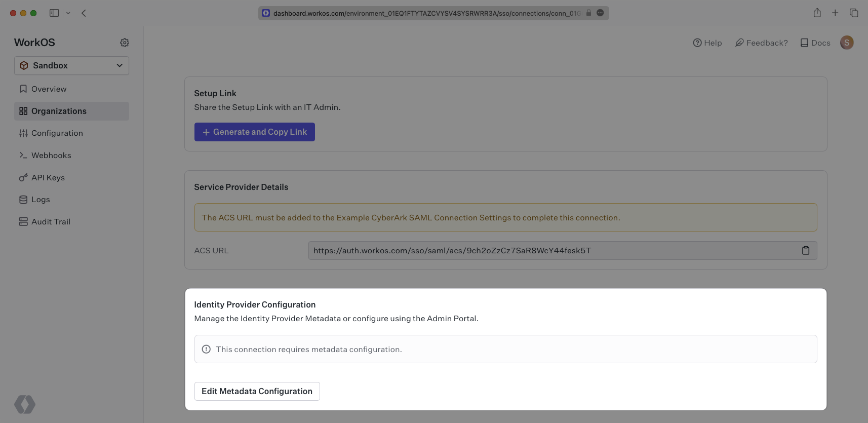The width and height of the screenshot is (868, 423).
Task: Click the WorkOS logo text
Action: click(x=34, y=43)
